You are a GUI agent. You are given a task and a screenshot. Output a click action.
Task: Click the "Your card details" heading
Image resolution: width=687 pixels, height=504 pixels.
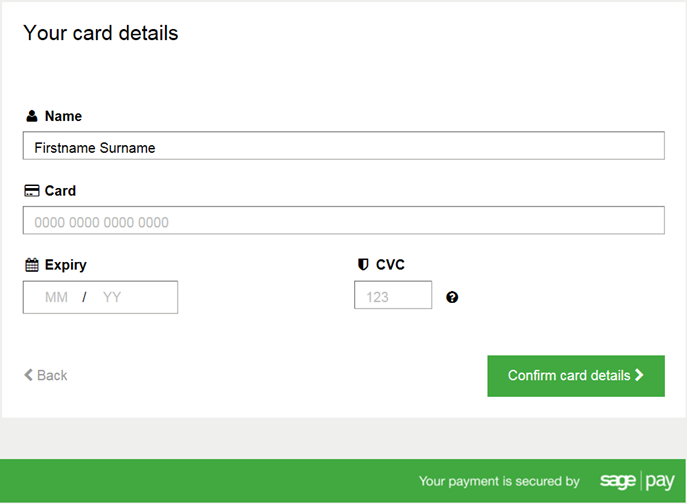[x=100, y=33]
